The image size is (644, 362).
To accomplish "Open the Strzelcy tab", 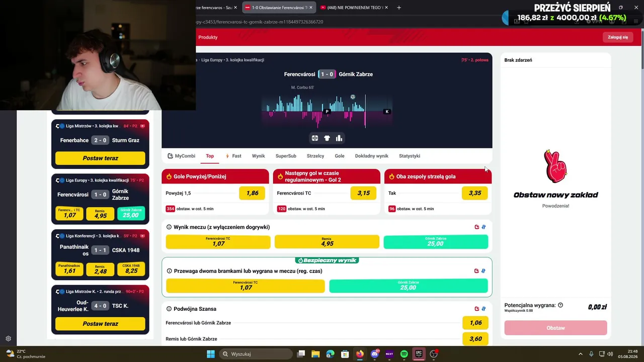I will coord(315,156).
